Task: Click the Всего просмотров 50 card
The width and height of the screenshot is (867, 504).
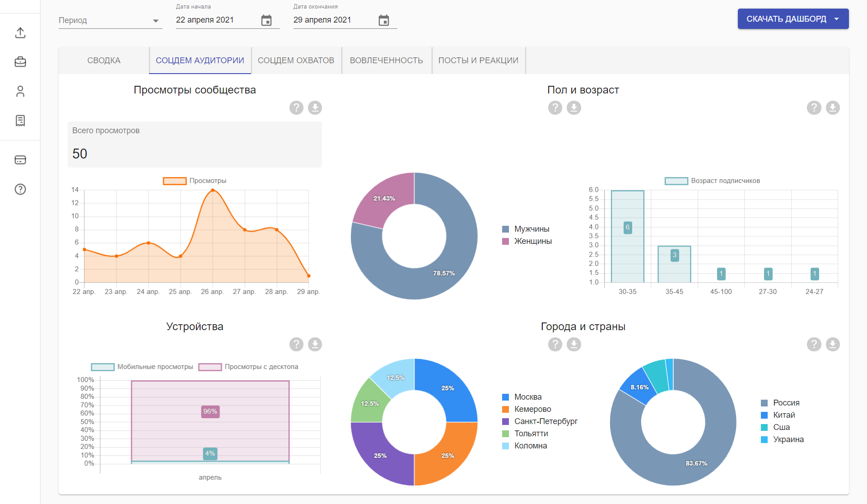Action: (x=195, y=145)
